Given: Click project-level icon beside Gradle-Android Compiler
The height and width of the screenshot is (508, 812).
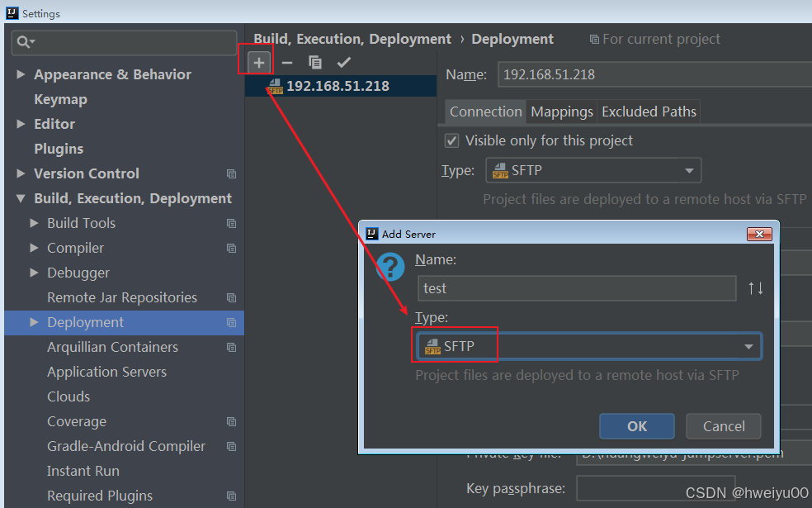Looking at the screenshot, I should point(232,447).
